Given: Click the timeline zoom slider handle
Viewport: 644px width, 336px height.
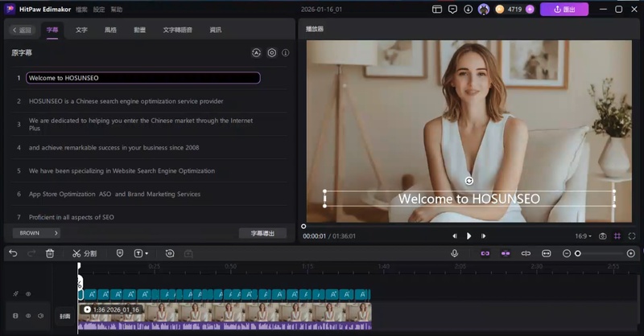Looking at the screenshot, I should (x=577, y=253).
